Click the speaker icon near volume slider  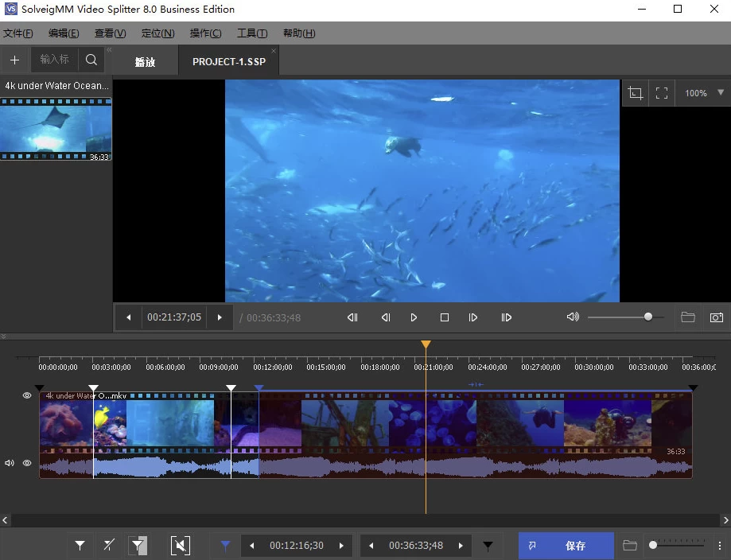[x=573, y=317]
